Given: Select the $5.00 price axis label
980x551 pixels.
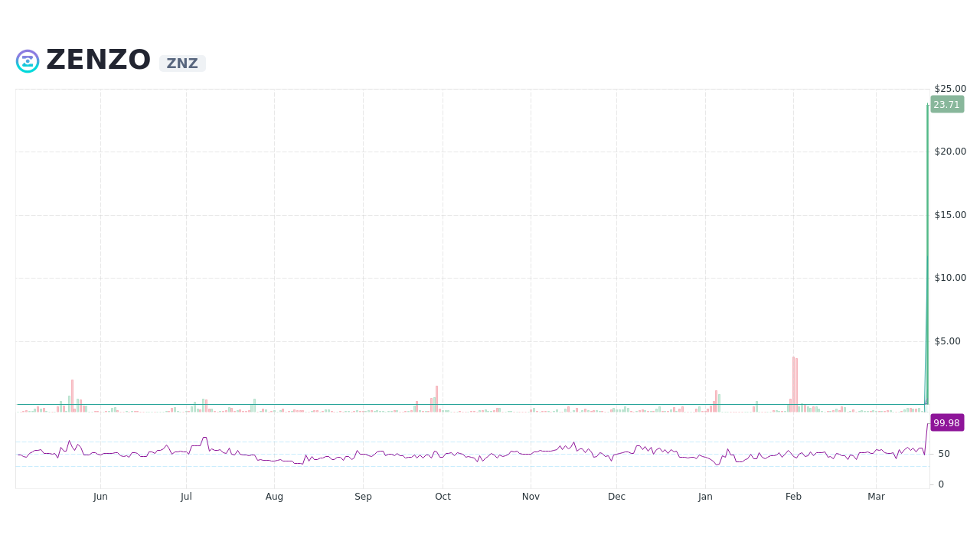Looking at the screenshot, I should (x=949, y=341).
